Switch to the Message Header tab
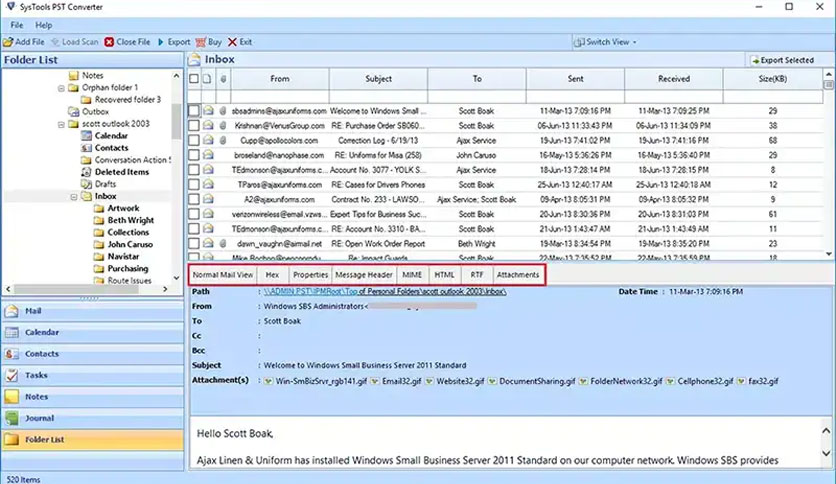The height and width of the screenshot is (484, 836). point(364,275)
